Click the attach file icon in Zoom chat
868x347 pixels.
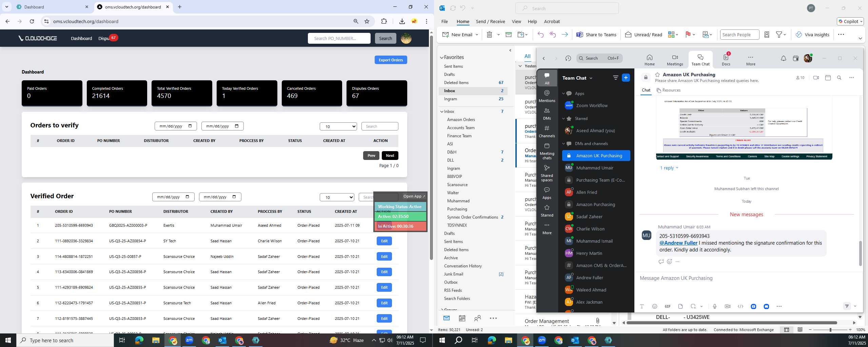point(680,306)
